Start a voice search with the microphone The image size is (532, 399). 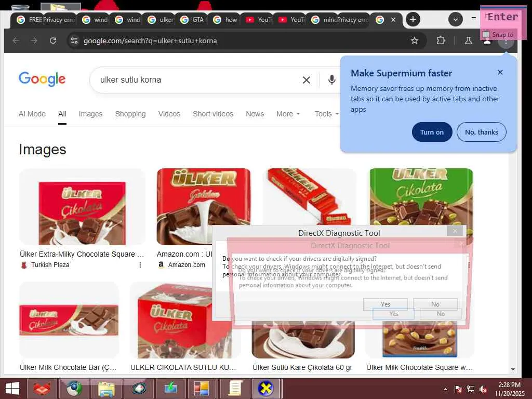pyautogui.click(x=332, y=80)
